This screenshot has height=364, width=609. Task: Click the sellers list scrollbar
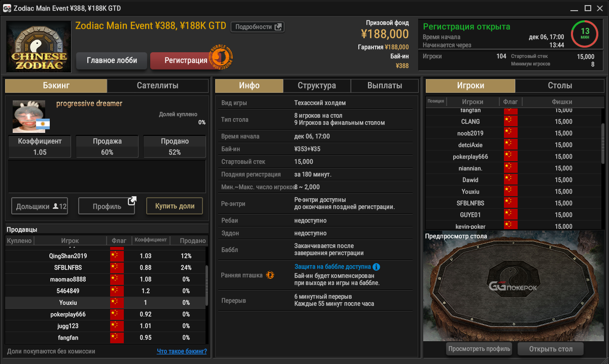point(206,285)
